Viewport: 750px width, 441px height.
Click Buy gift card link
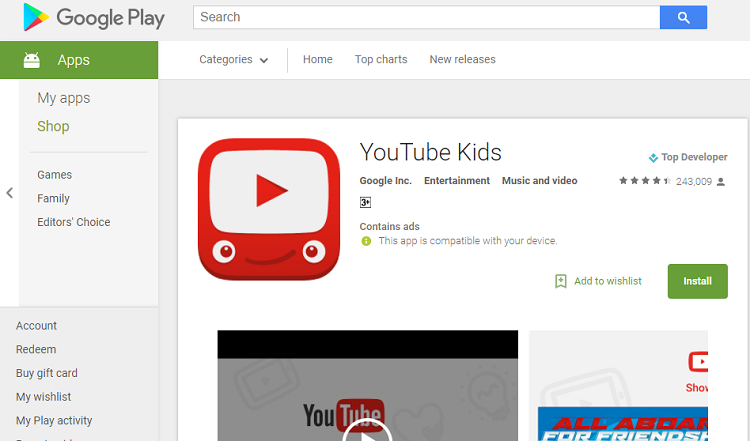coord(47,373)
